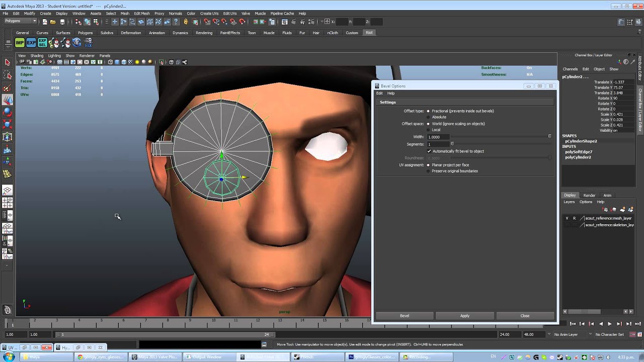The width and height of the screenshot is (644, 362).
Task: Open Options menu in Layer Editor
Action: (x=586, y=202)
